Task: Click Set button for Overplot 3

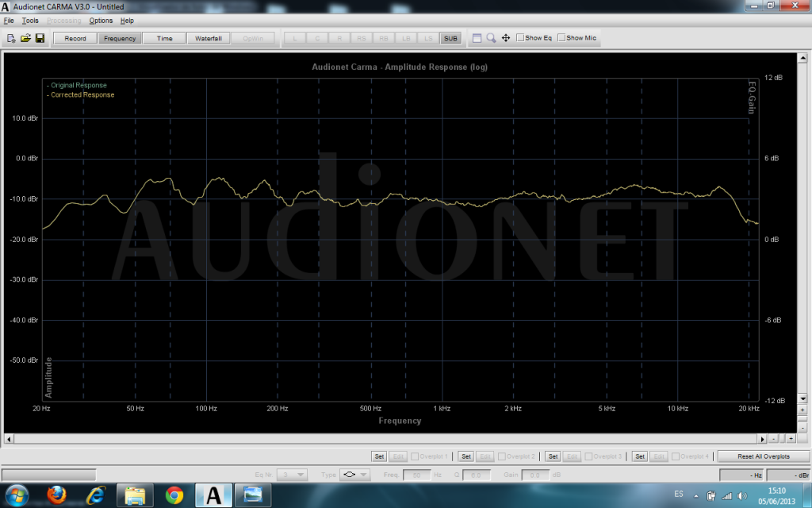Action: pyautogui.click(x=553, y=456)
